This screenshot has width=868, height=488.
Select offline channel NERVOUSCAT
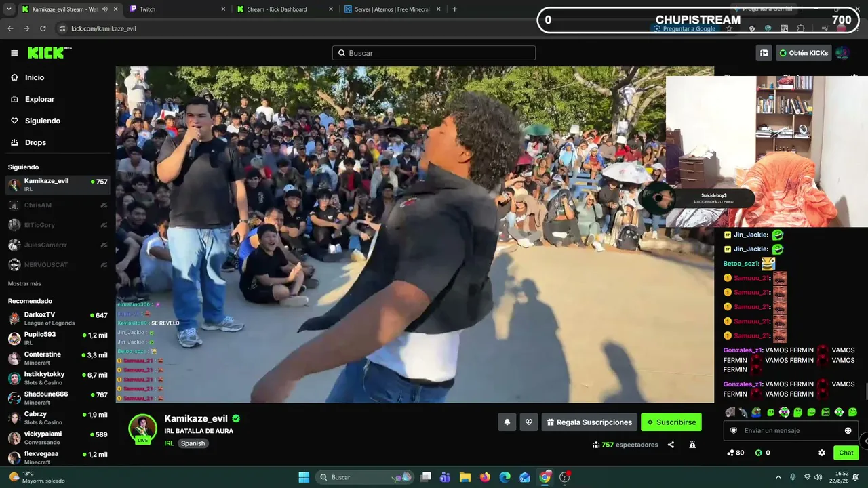pos(58,264)
